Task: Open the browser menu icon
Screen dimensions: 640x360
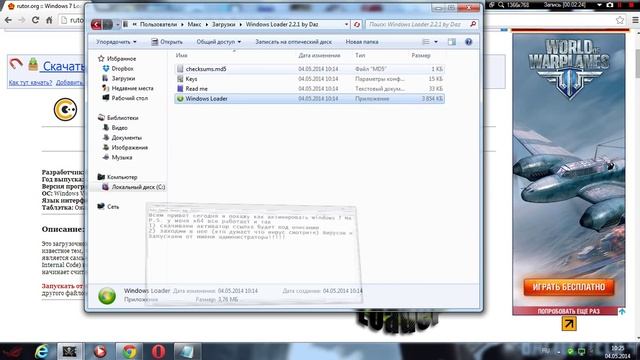Action: [635, 20]
